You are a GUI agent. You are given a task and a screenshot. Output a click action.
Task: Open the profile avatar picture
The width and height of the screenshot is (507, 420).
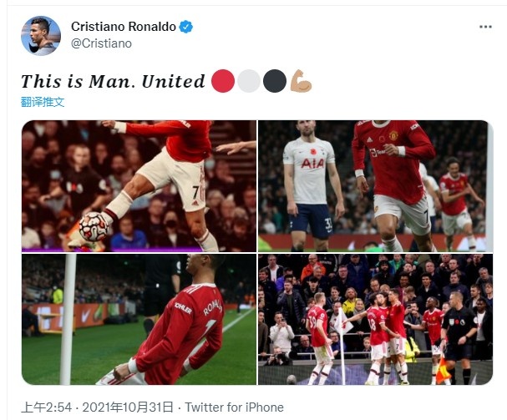coord(41,36)
